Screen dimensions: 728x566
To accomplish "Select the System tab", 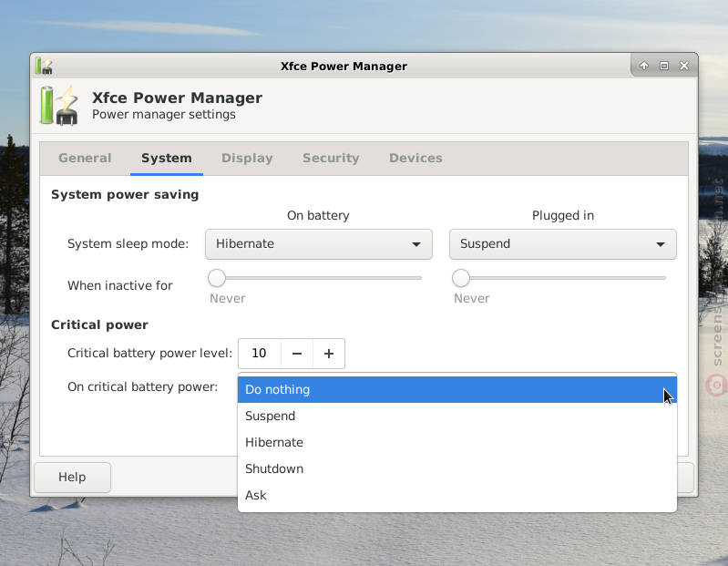I will 166,159.
